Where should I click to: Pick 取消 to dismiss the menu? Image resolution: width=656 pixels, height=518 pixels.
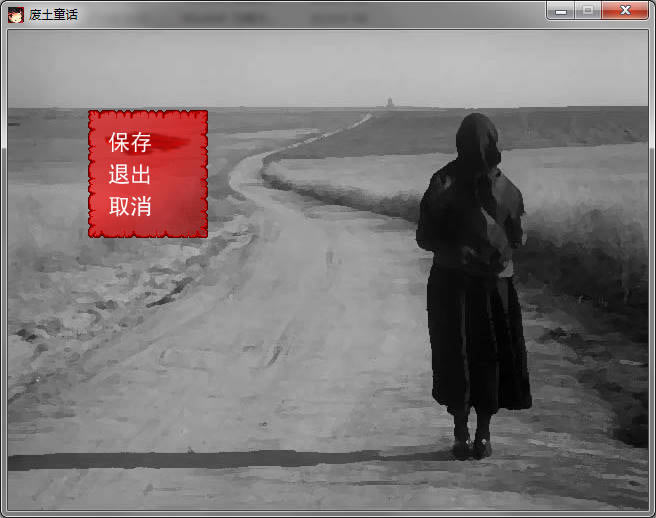(x=130, y=206)
